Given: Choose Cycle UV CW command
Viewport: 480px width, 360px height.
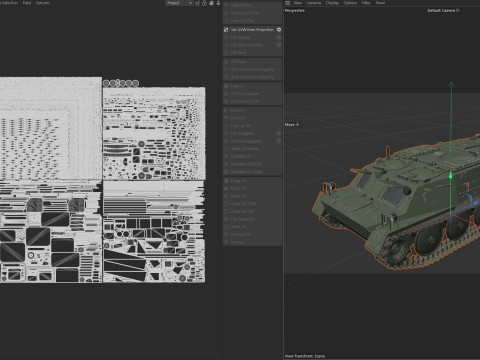Looking at the screenshot, I should click(252, 211).
